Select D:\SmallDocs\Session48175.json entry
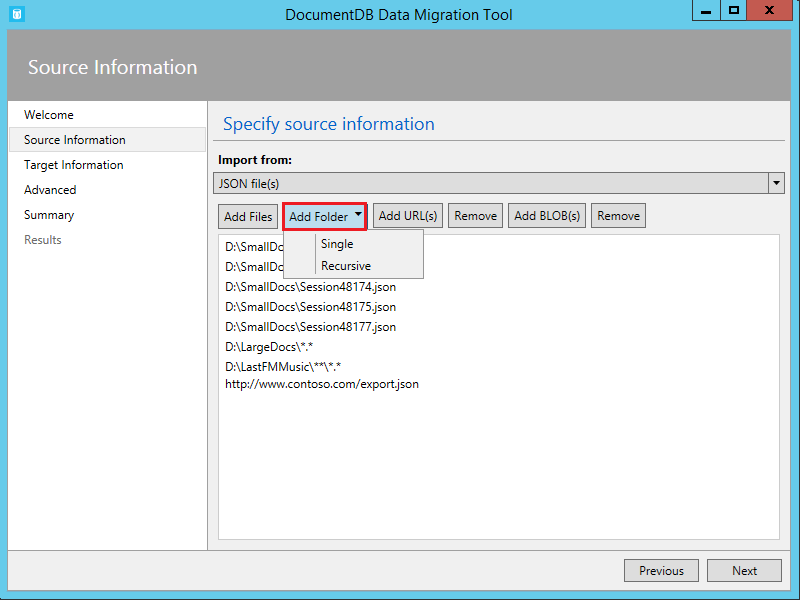This screenshot has width=800, height=600. 310,307
